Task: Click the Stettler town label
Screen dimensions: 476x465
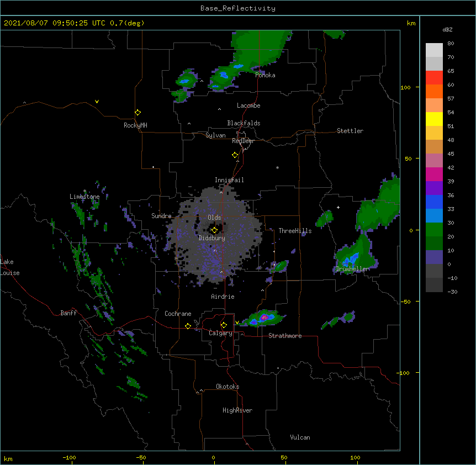Action: pyautogui.click(x=350, y=131)
